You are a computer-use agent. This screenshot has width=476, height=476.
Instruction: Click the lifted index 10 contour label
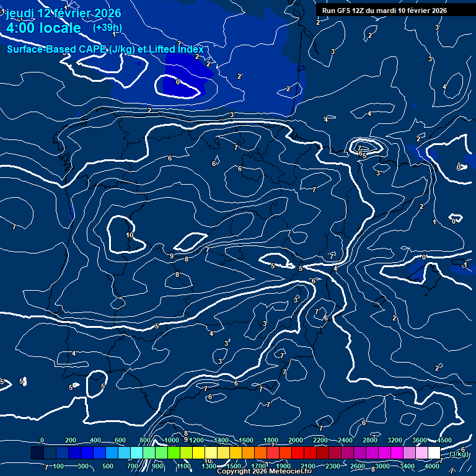click(x=130, y=236)
